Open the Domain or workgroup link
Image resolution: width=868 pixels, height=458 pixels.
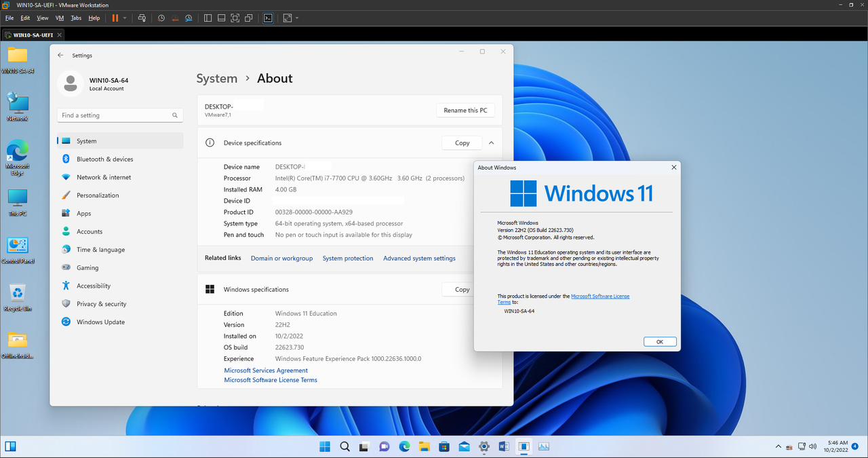click(x=281, y=259)
